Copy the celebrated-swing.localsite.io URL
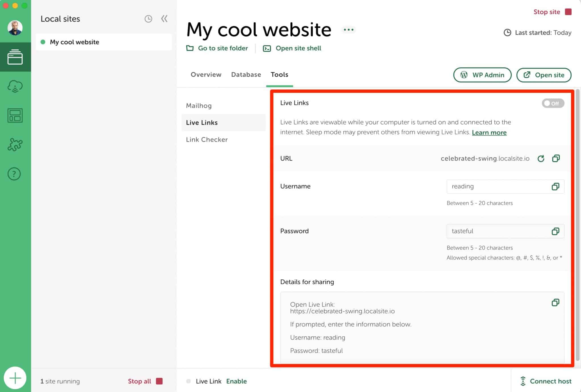Screen dimensions: 581x392 tap(556, 158)
